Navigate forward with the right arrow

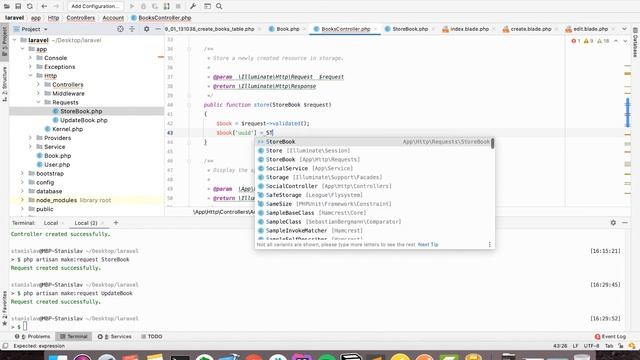pos(56,6)
